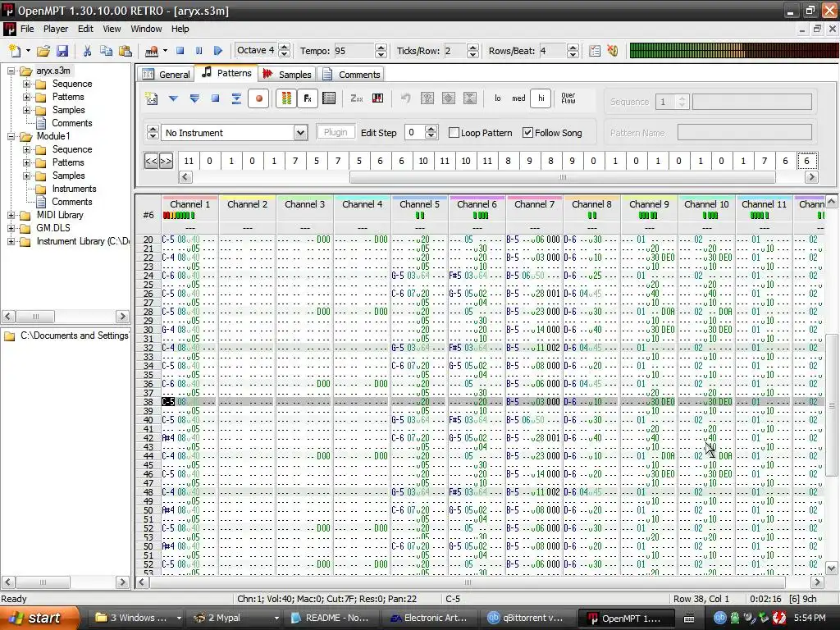The width and height of the screenshot is (840, 630).
Task: Uncheck the Follow Song checkbox
Action: tap(527, 132)
